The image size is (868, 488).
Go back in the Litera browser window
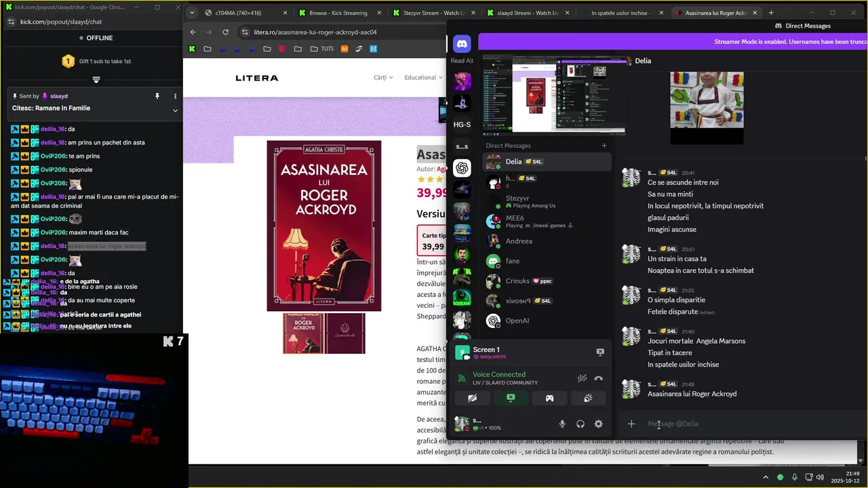193,32
